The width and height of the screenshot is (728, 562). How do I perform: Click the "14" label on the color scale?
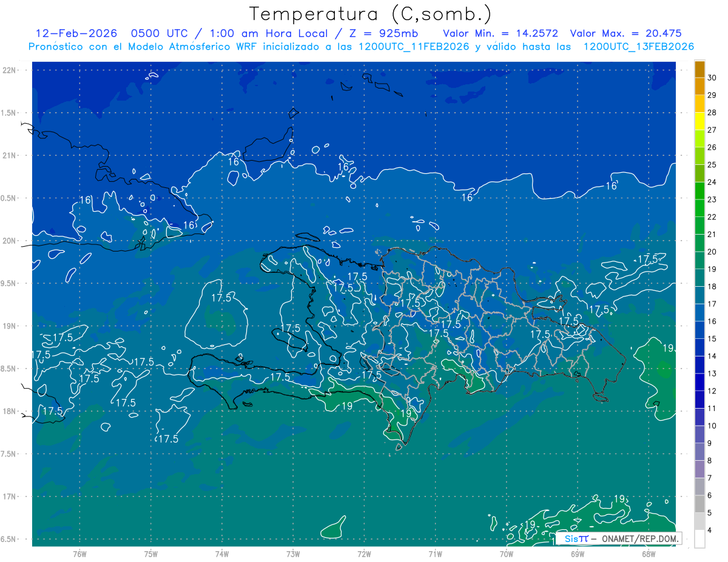click(x=712, y=356)
